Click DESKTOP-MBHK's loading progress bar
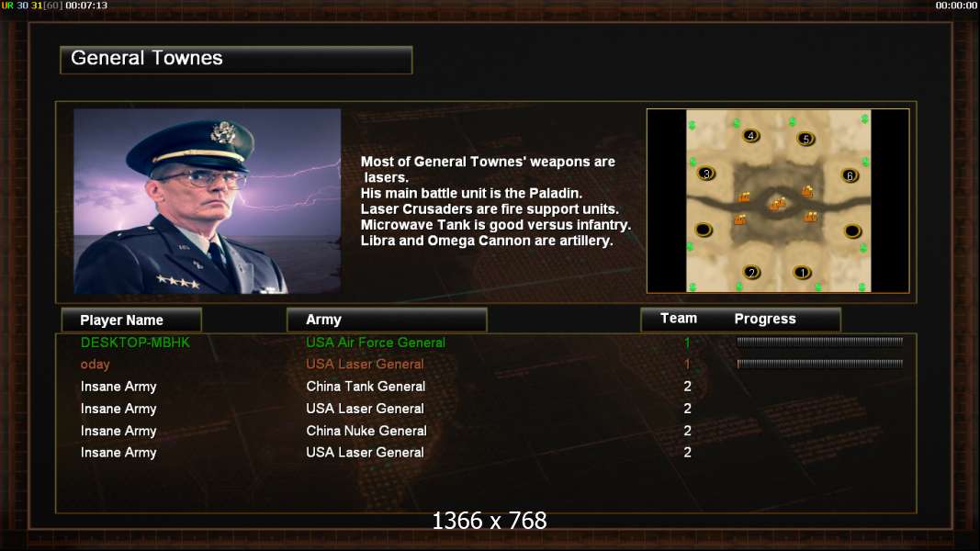 [x=820, y=342]
